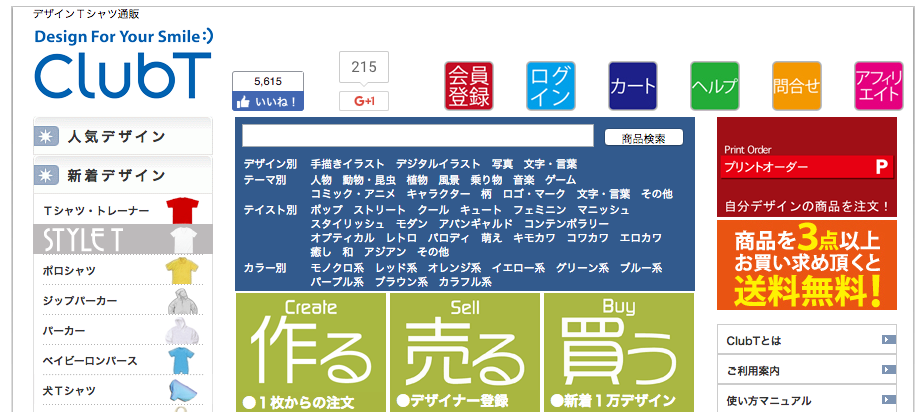Screen dimensions: 923x412
Task: Click the Facebook いいね! thumbs-up button
Action: (x=268, y=101)
